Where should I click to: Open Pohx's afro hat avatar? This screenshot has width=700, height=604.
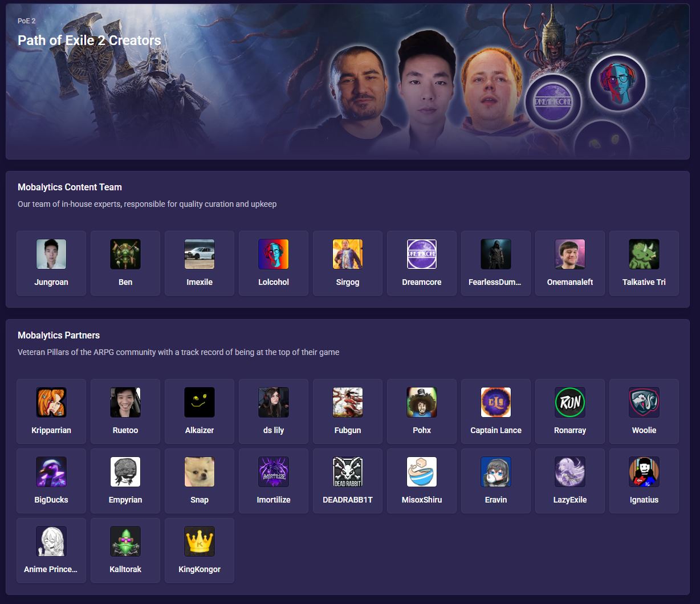click(x=422, y=402)
